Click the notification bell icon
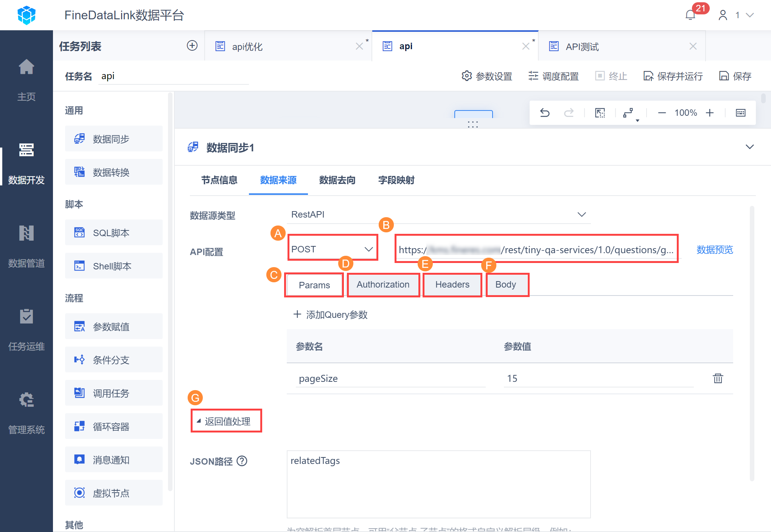This screenshot has height=532, width=771. [x=690, y=15]
